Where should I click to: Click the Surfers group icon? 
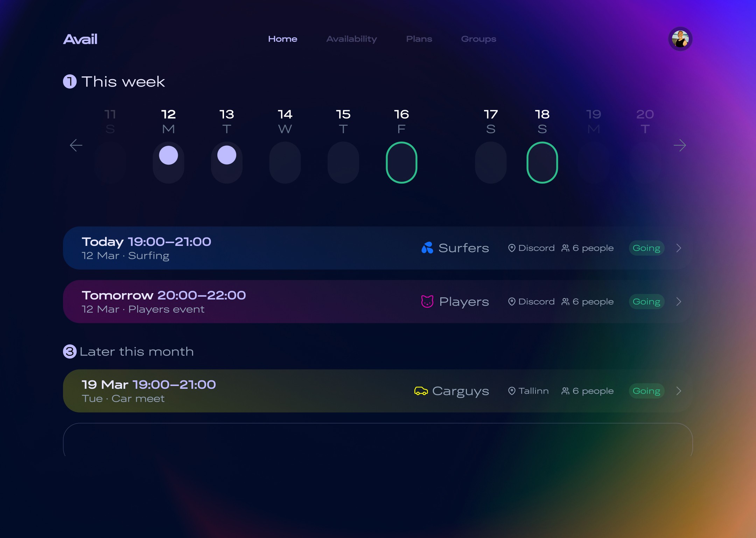click(427, 248)
